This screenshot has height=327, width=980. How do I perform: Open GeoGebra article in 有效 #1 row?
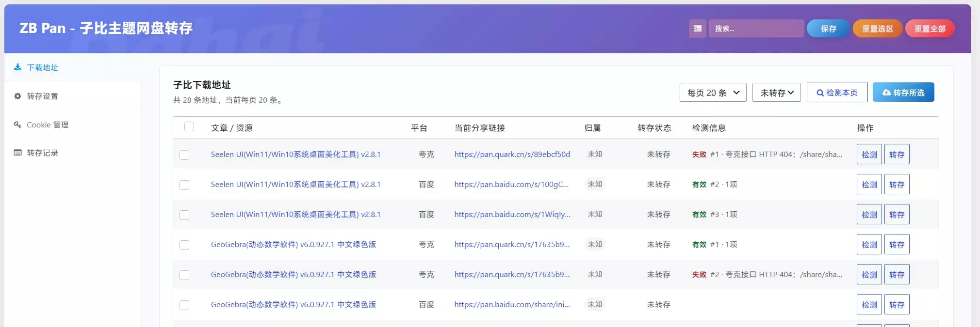coord(294,244)
